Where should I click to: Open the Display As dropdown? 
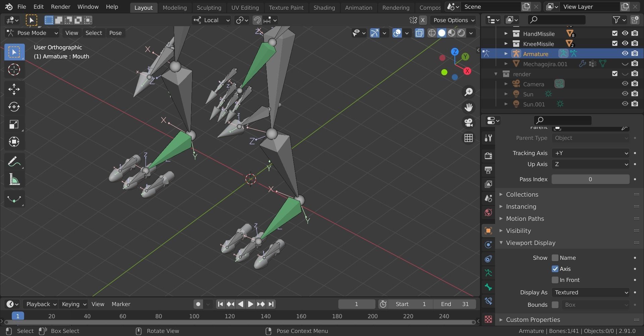coord(590,292)
